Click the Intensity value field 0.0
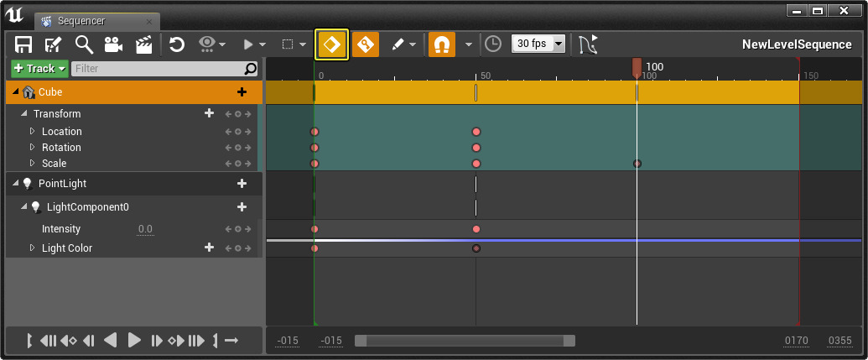 [146, 229]
